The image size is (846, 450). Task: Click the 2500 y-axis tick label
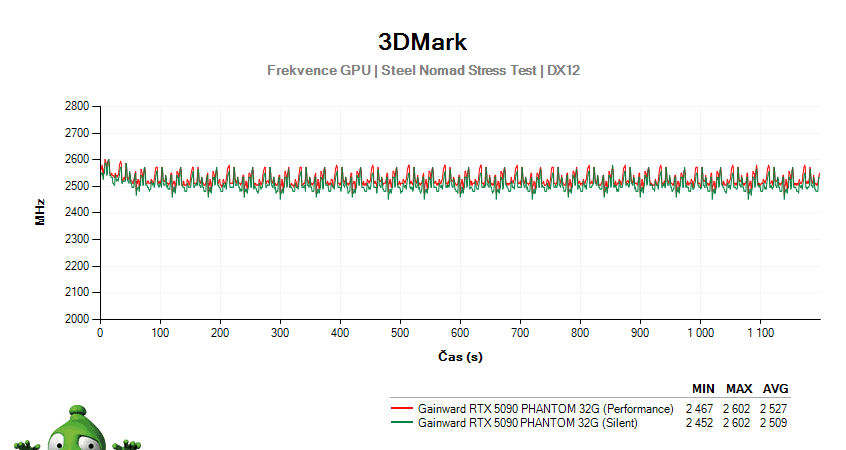point(77,186)
